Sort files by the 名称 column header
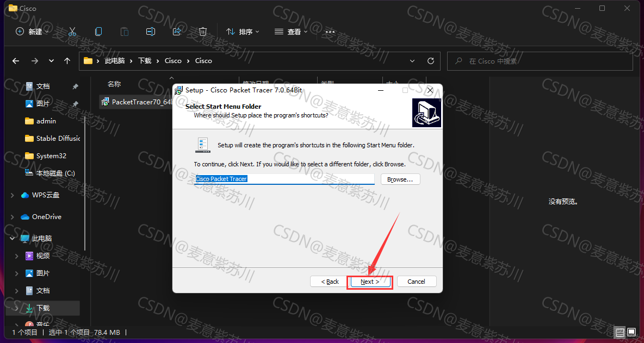Screen dimensions: 644x343 coord(114,84)
